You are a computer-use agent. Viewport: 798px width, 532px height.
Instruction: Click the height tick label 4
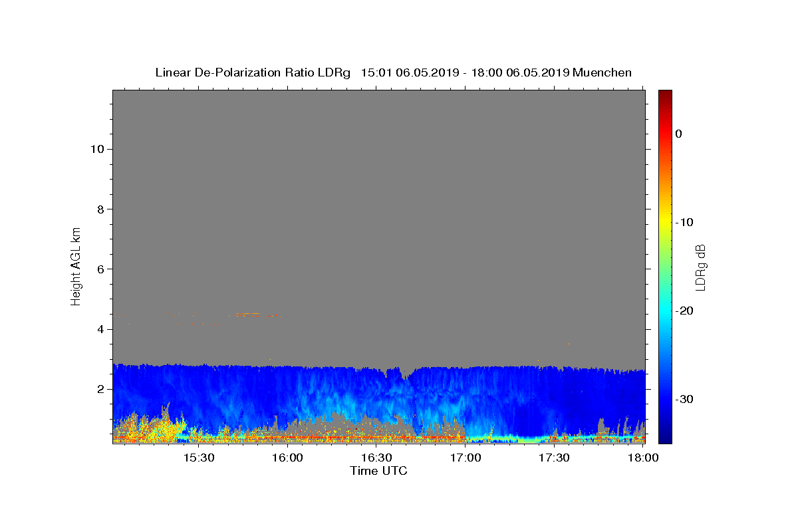click(100, 329)
